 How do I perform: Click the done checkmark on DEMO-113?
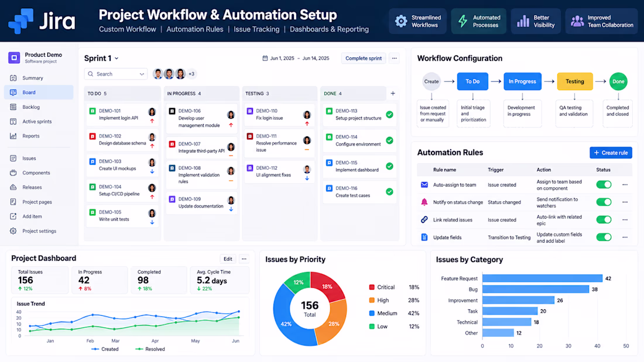389,115
